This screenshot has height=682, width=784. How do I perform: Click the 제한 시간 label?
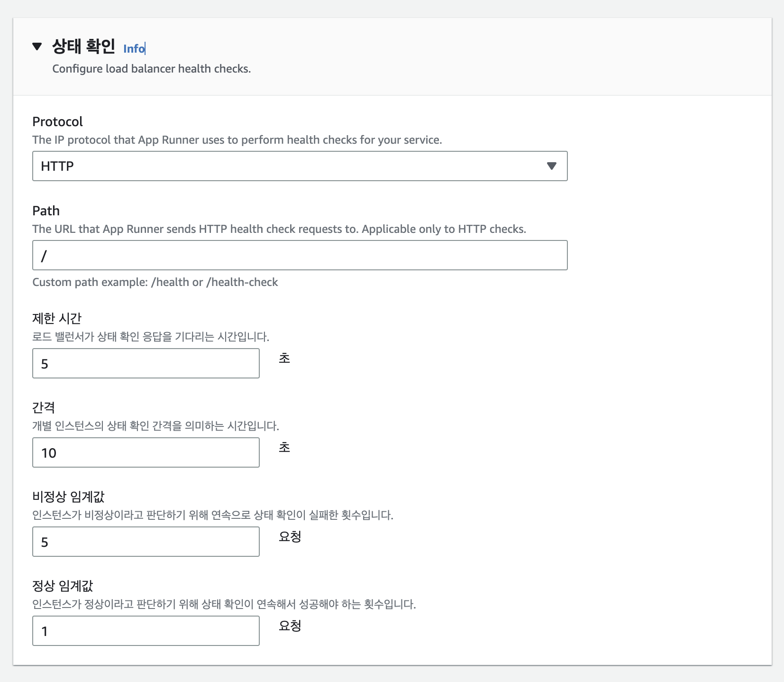tap(57, 318)
